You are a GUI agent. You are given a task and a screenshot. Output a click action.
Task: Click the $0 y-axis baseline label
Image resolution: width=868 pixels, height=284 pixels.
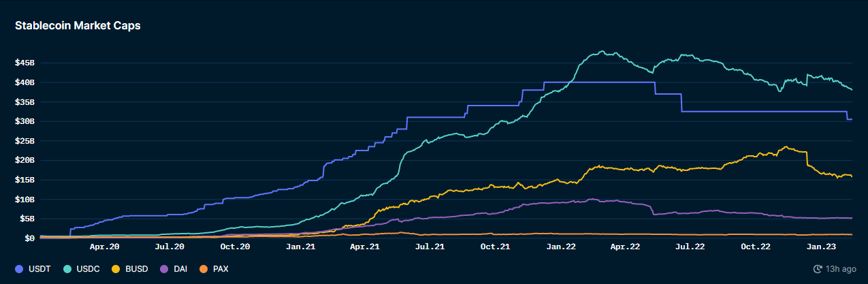(29, 238)
